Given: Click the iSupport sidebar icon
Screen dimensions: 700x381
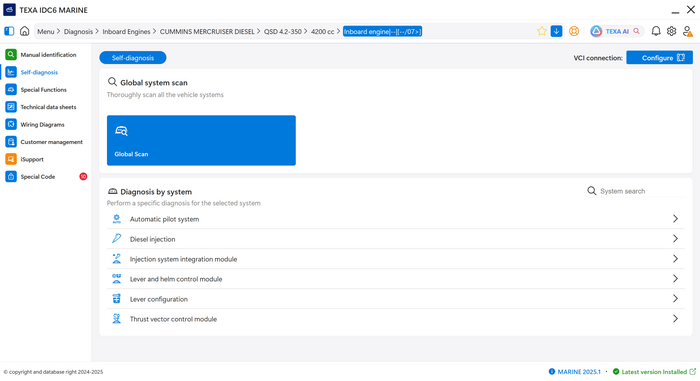Looking at the screenshot, I should coord(11,159).
